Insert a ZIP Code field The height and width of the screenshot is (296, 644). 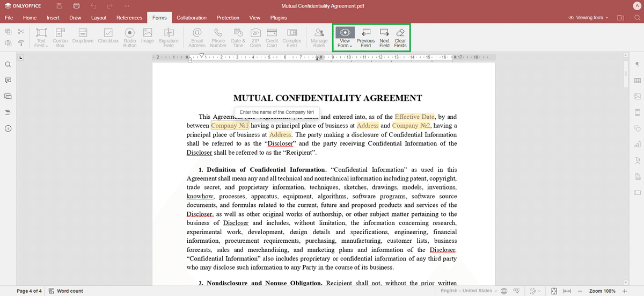point(255,38)
